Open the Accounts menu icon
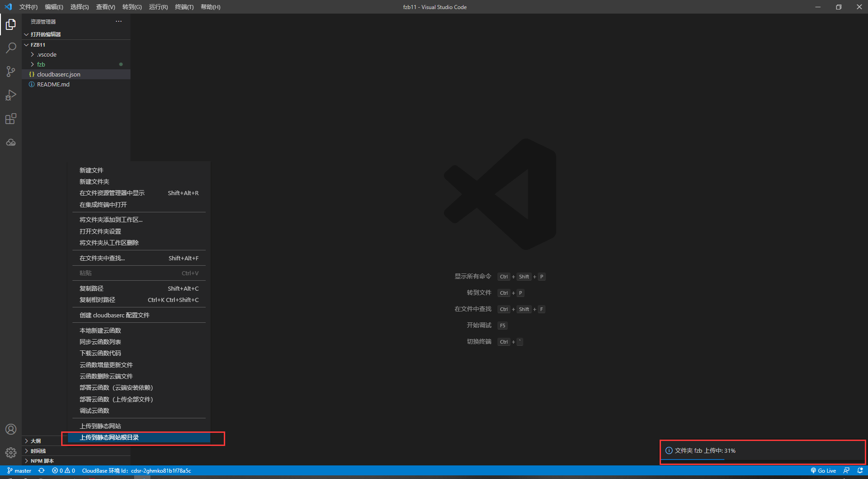 coord(11,429)
